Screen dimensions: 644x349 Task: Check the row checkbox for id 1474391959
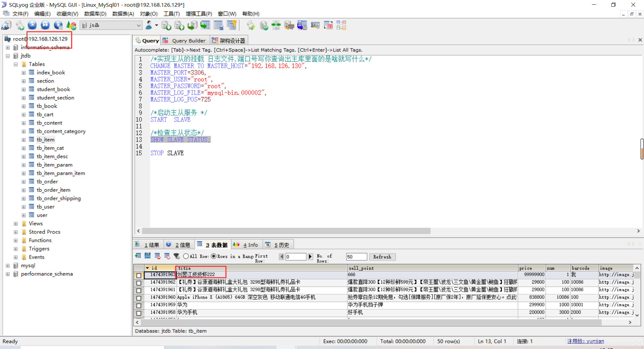(139, 306)
